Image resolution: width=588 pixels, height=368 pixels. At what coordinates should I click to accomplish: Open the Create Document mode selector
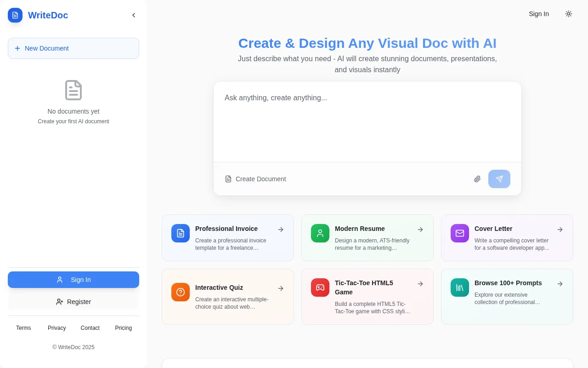pos(255,179)
